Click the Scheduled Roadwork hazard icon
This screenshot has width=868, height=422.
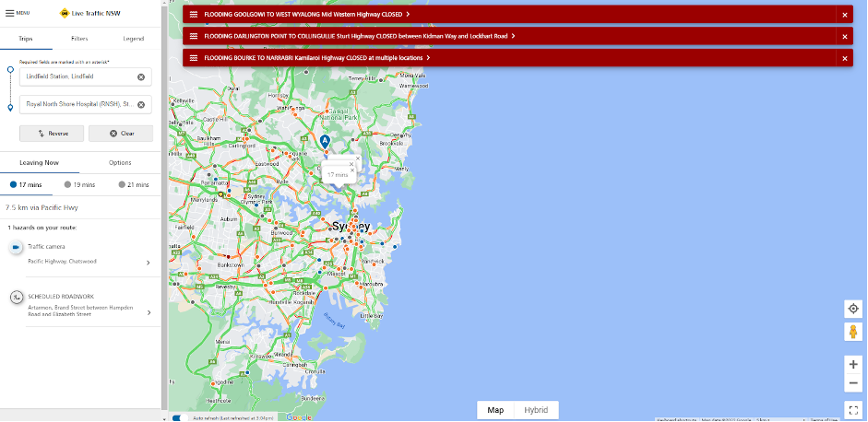(17, 297)
